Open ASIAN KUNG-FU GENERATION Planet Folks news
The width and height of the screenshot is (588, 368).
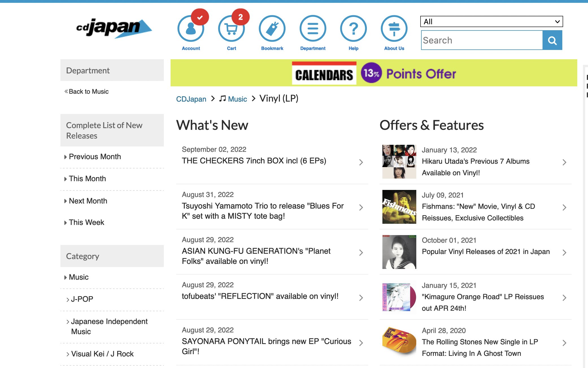[256, 256]
